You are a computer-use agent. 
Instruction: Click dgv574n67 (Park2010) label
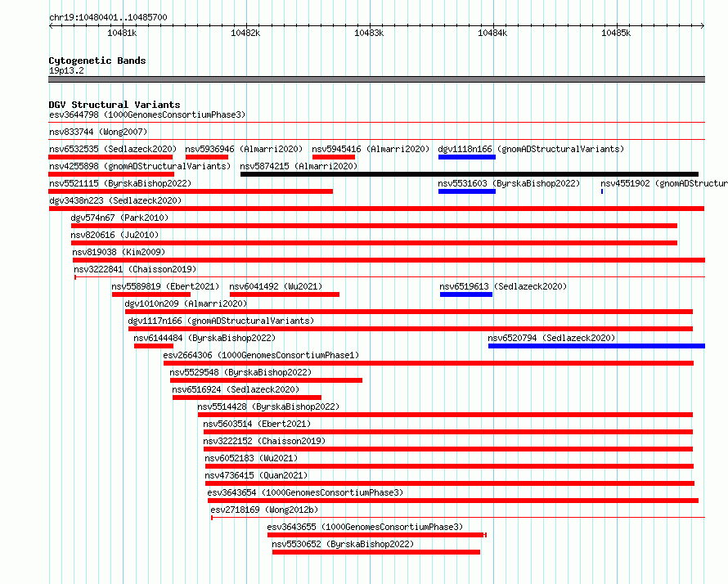tap(119, 218)
